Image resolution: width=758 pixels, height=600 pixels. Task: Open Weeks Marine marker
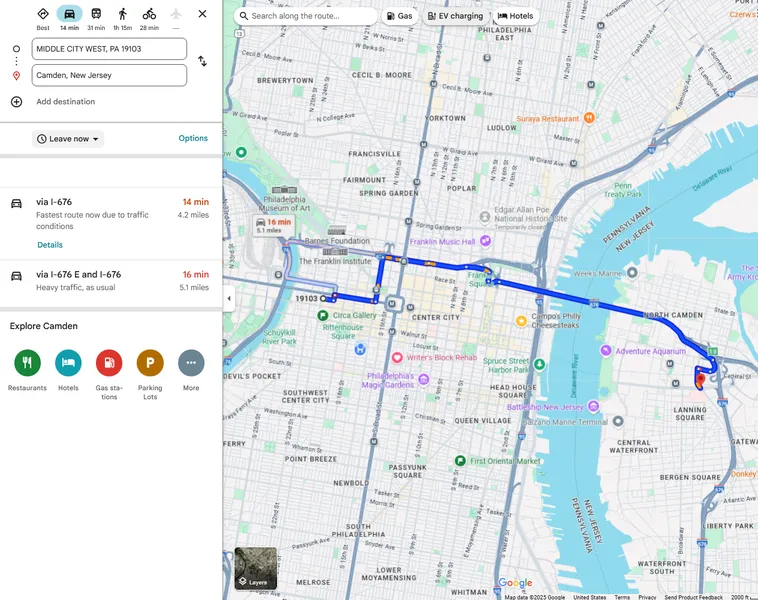(632, 273)
